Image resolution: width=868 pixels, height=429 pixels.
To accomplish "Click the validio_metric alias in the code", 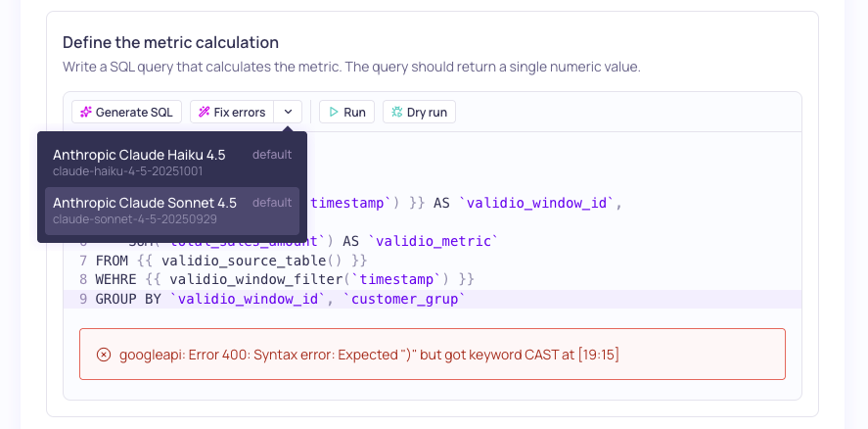I will 432,240.
